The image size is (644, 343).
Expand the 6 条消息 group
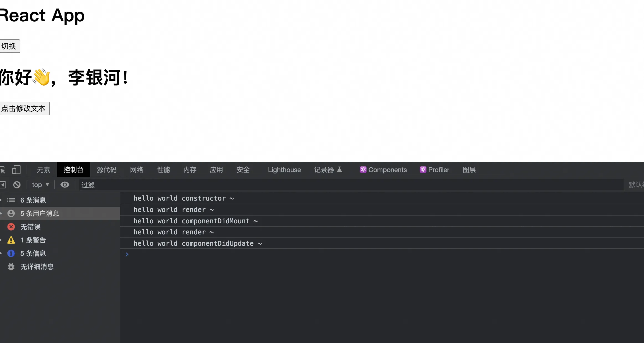coord(1,200)
